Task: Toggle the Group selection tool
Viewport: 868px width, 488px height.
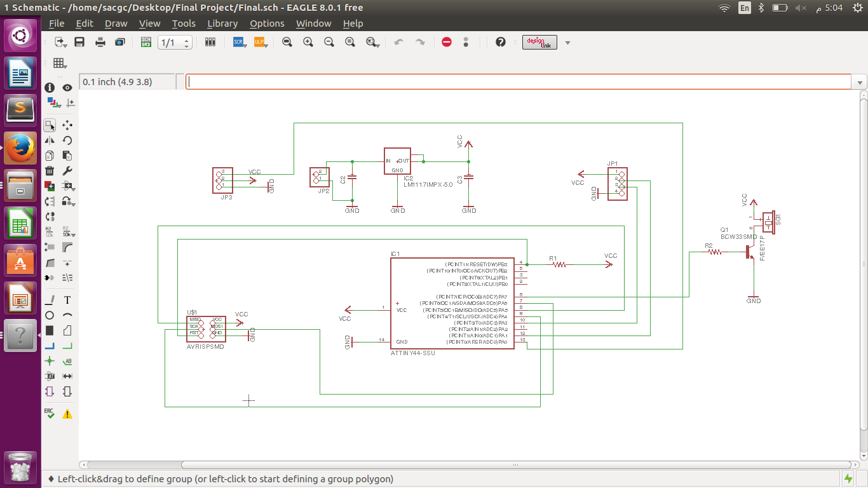Action: (50, 125)
